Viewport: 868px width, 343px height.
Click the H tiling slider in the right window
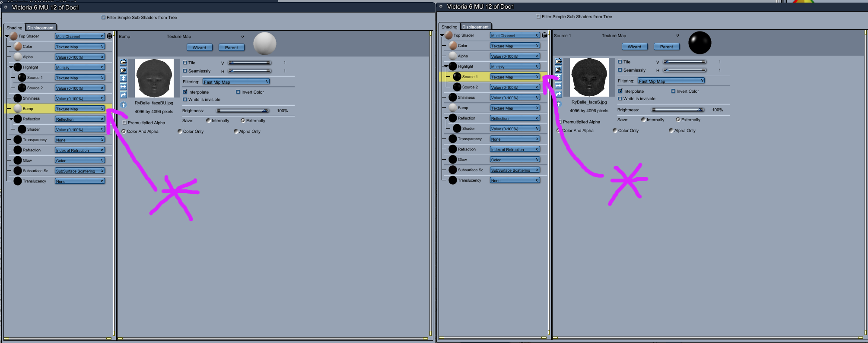tap(685, 70)
